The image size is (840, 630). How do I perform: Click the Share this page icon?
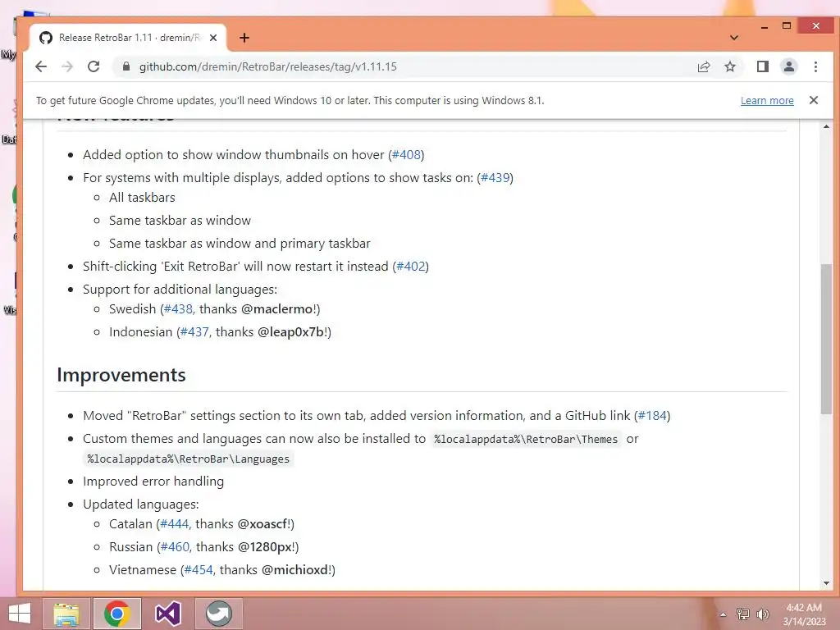(703, 66)
